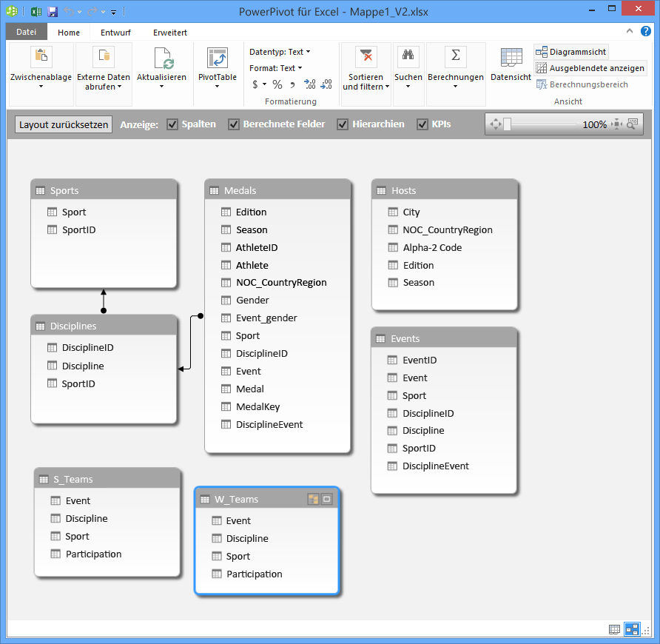The height and width of the screenshot is (644, 660).
Task: Maximize the W_Teams table via its header icon
Action: click(326, 499)
